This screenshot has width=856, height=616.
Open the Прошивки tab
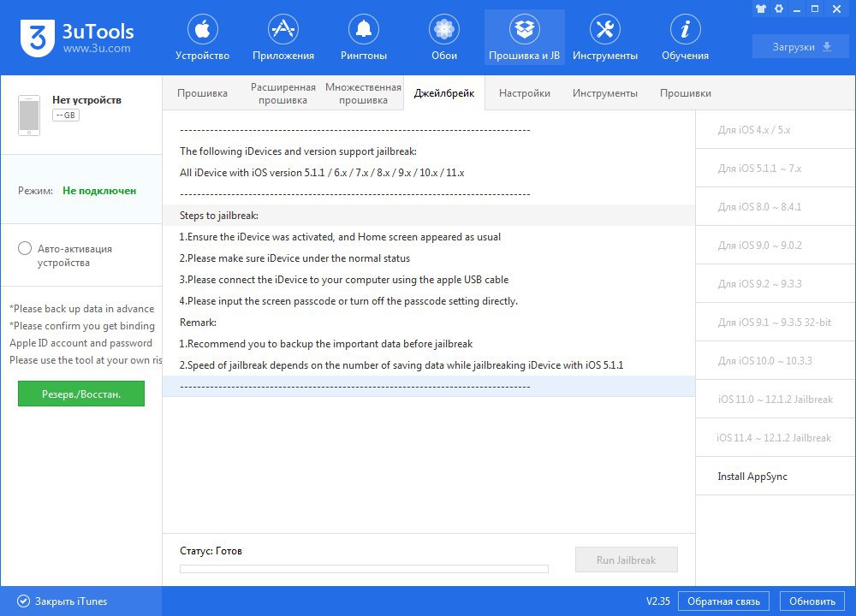(x=685, y=93)
